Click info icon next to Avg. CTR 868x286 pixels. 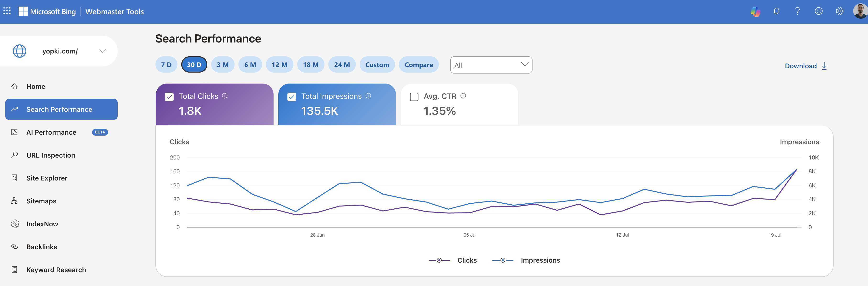[463, 96]
